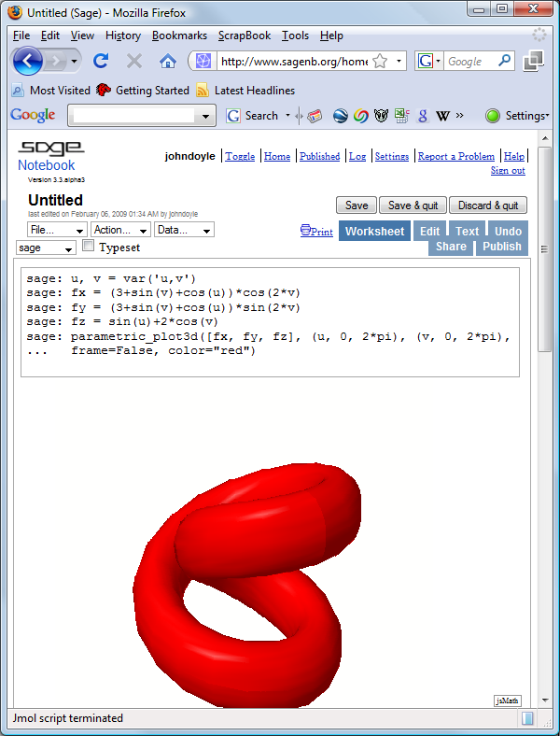Click the Publish button
Image resolution: width=560 pixels, height=736 pixels.
click(501, 247)
